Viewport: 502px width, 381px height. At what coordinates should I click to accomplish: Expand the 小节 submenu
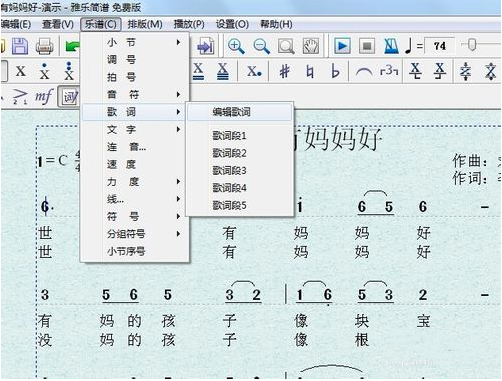135,42
